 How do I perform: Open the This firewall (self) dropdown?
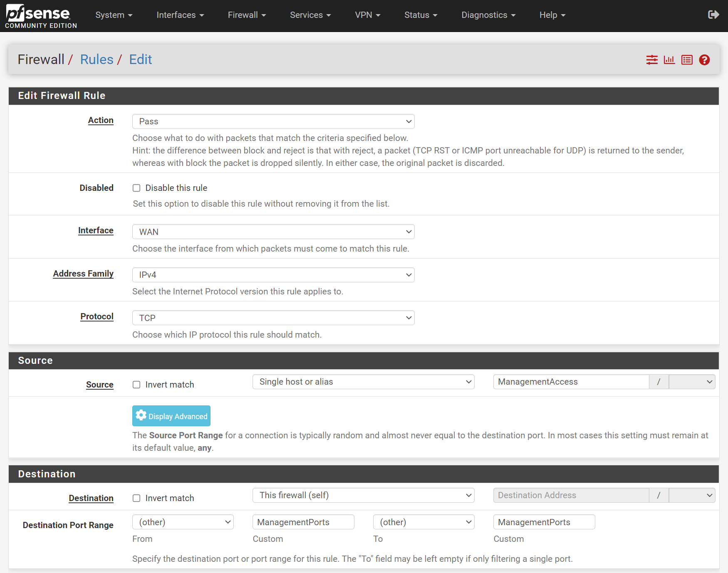tap(364, 495)
